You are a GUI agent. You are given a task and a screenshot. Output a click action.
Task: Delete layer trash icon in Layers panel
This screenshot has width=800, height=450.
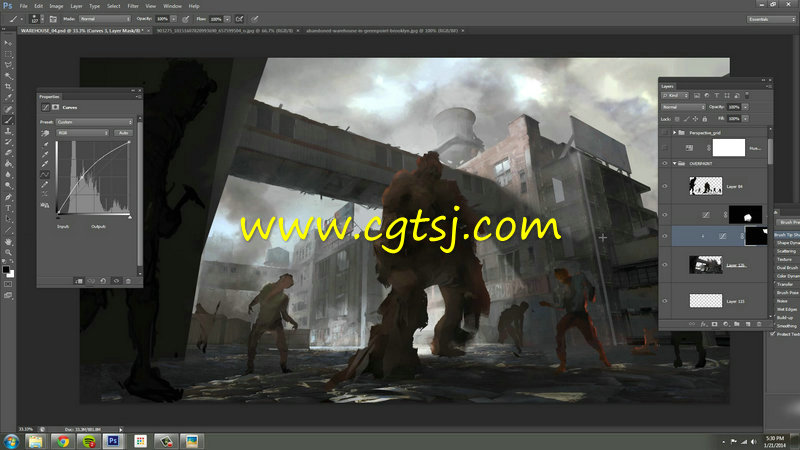759,324
